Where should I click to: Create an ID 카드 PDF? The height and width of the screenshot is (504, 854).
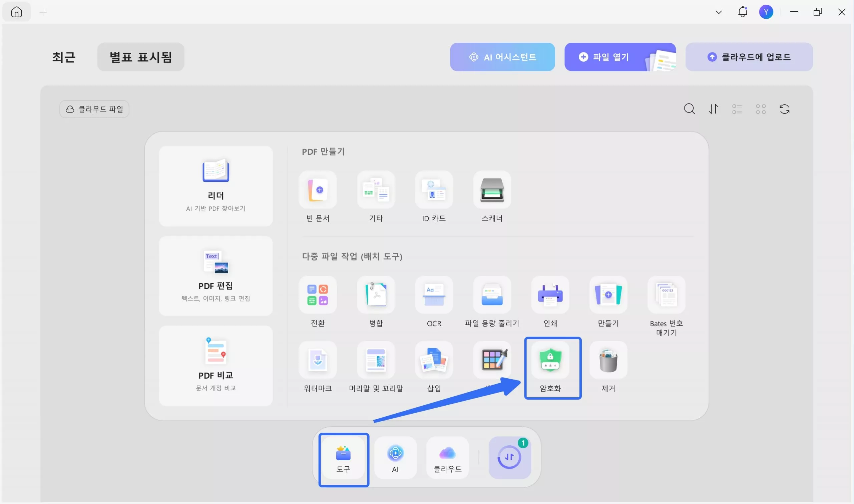(x=434, y=190)
